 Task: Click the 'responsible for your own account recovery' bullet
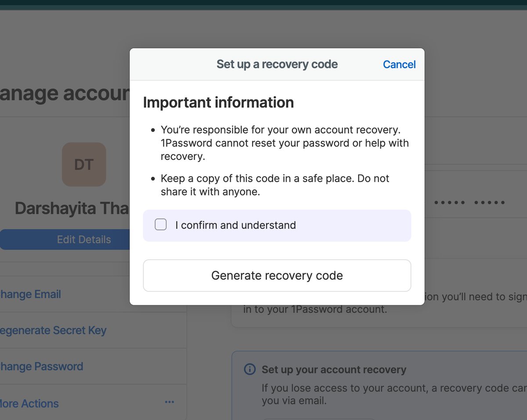tap(285, 143)
